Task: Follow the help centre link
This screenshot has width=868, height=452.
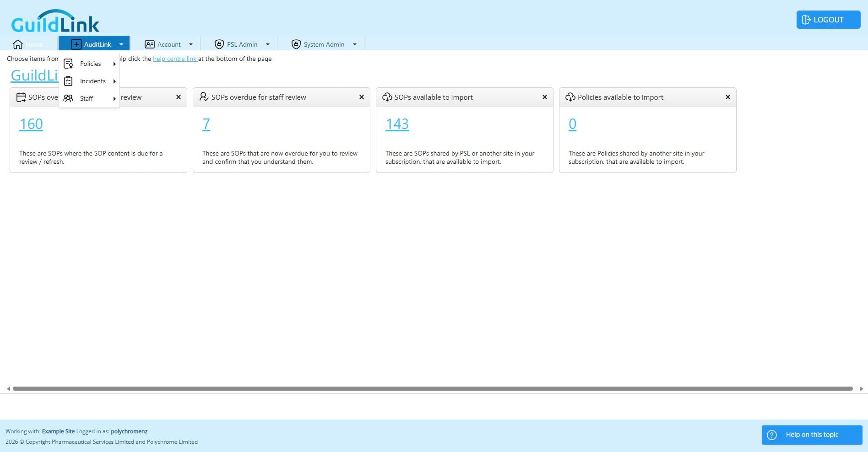Action: point(174,59)
